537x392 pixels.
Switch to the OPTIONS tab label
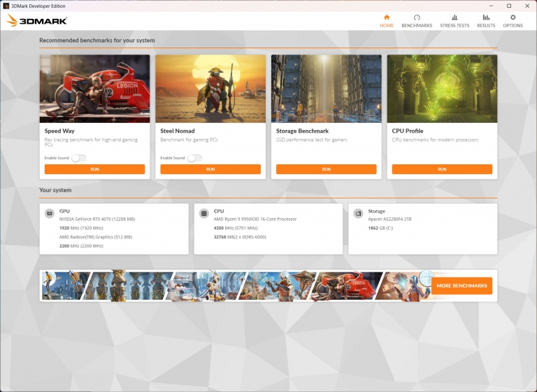[513, 25]
